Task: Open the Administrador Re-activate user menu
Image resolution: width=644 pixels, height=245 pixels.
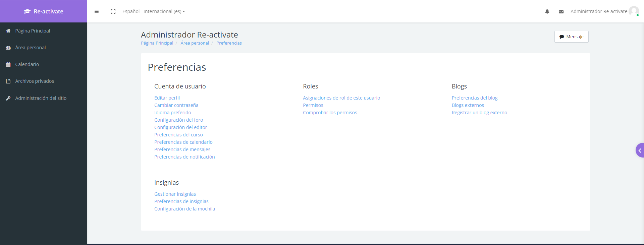Action: [599, 11]
